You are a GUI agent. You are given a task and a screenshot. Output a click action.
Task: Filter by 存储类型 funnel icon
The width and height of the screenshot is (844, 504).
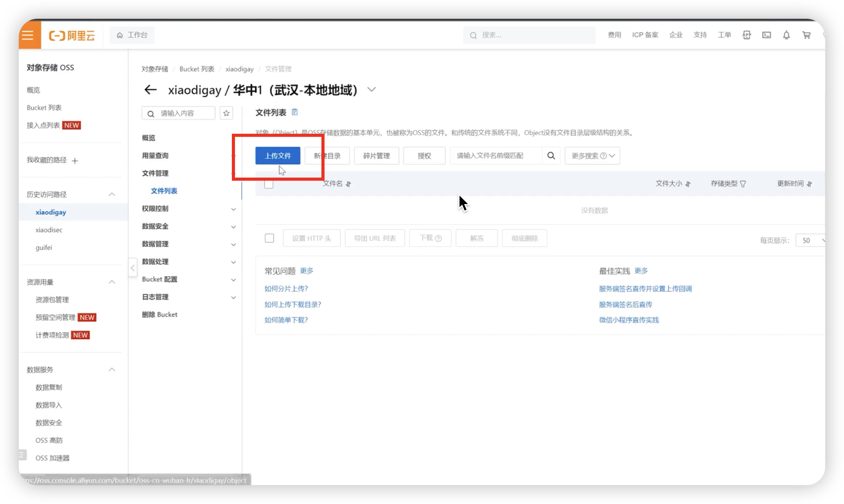(743, 184)
